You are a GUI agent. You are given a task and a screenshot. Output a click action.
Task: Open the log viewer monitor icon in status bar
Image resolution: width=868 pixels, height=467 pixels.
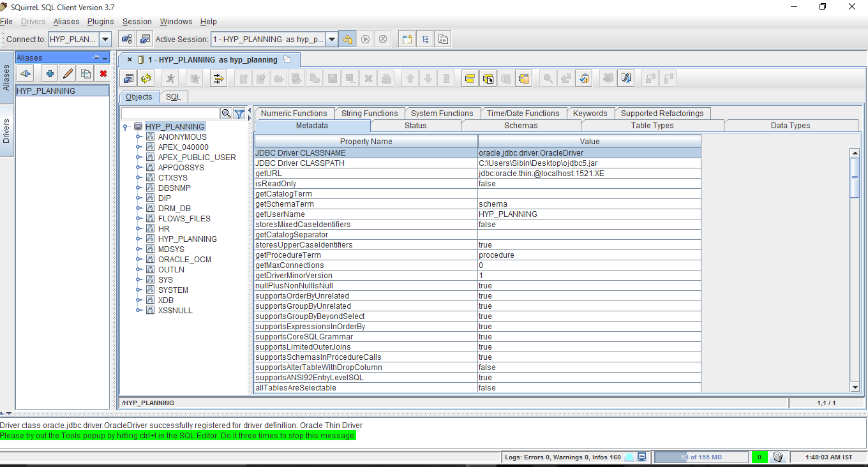642,457
